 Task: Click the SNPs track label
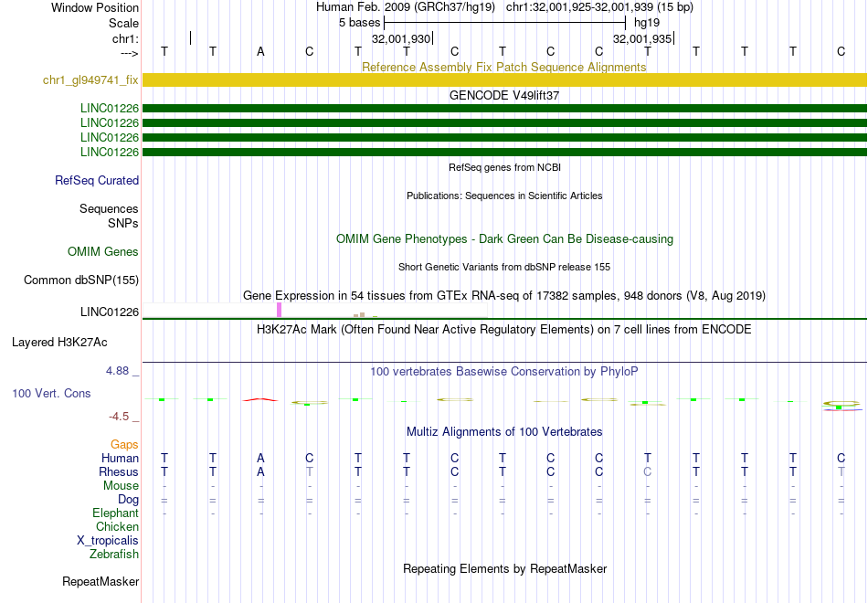[123, 223]
